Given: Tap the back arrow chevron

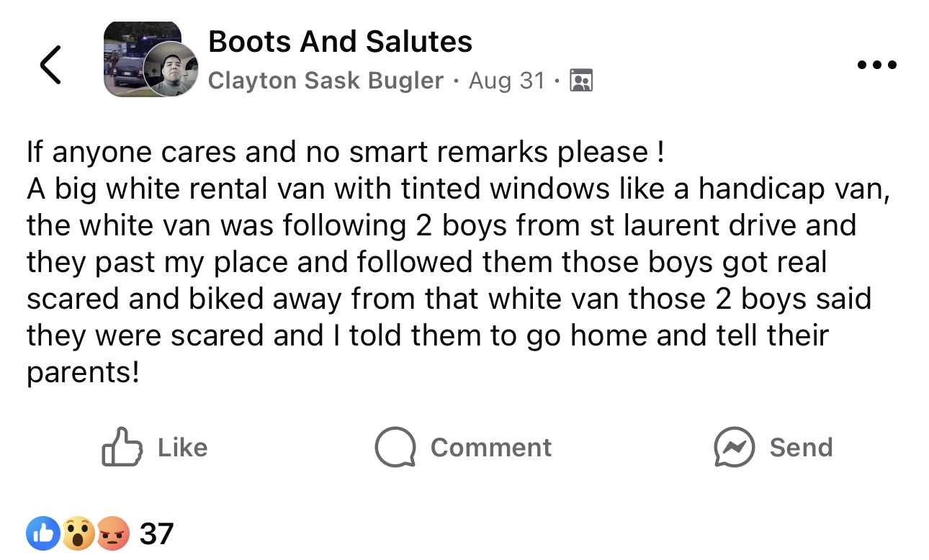Looking at the screenshot, I should click(x=50, y=65).
